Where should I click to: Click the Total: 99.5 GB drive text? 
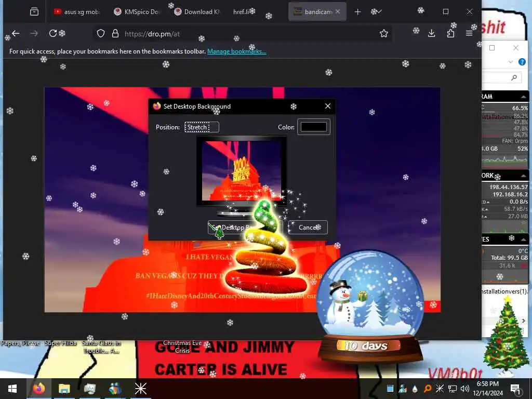click(509, 258)
